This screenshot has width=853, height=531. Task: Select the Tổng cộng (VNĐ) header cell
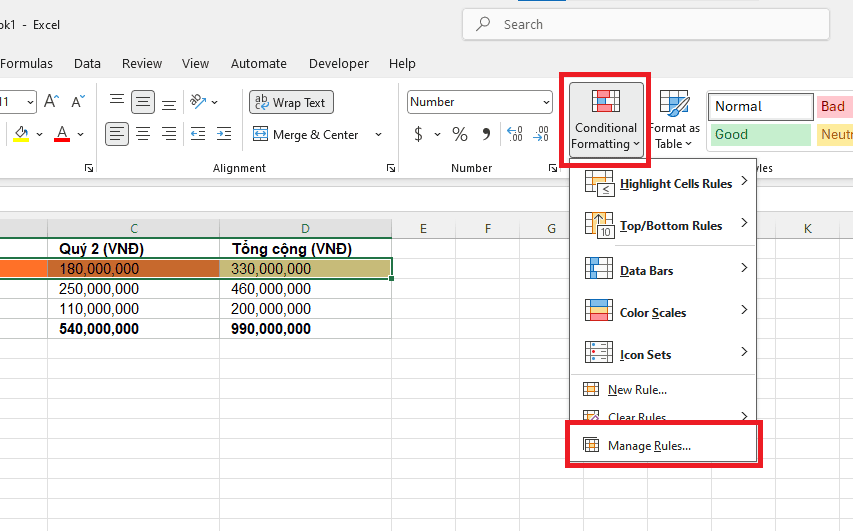[x=306, y=249]
